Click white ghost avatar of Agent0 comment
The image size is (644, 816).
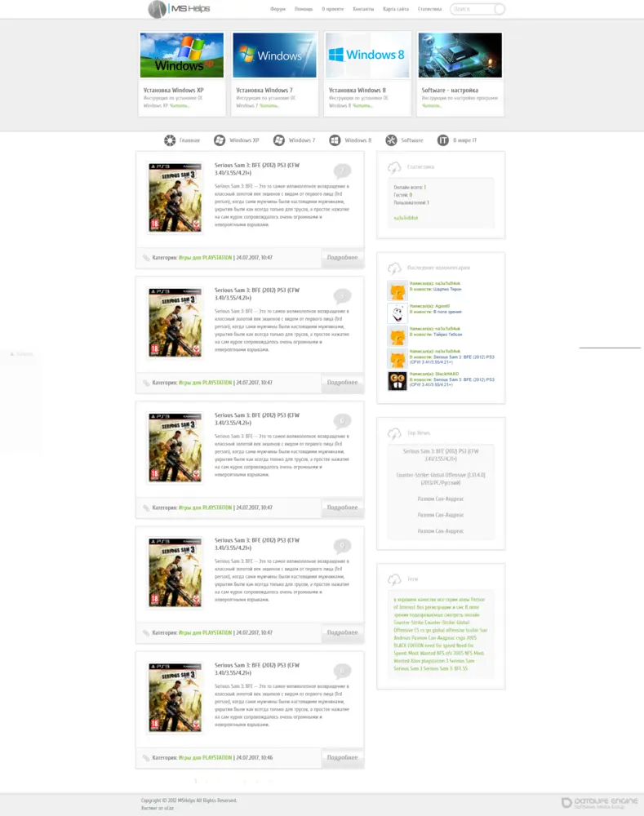(398, 313)
